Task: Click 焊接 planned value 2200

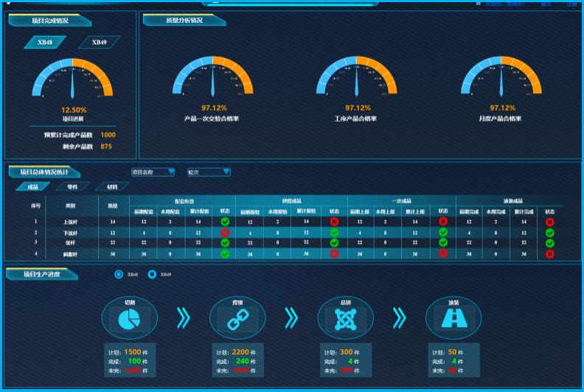Action: tap(240, 351)
